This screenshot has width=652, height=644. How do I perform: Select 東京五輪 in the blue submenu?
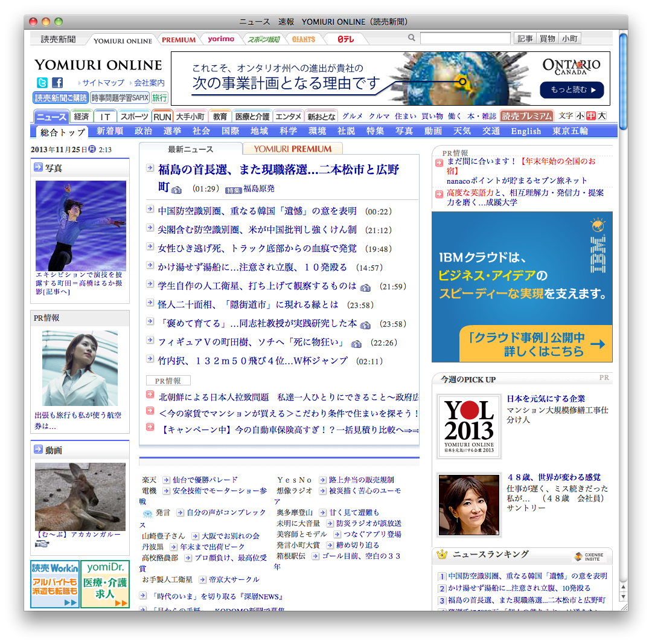point(570,131)
